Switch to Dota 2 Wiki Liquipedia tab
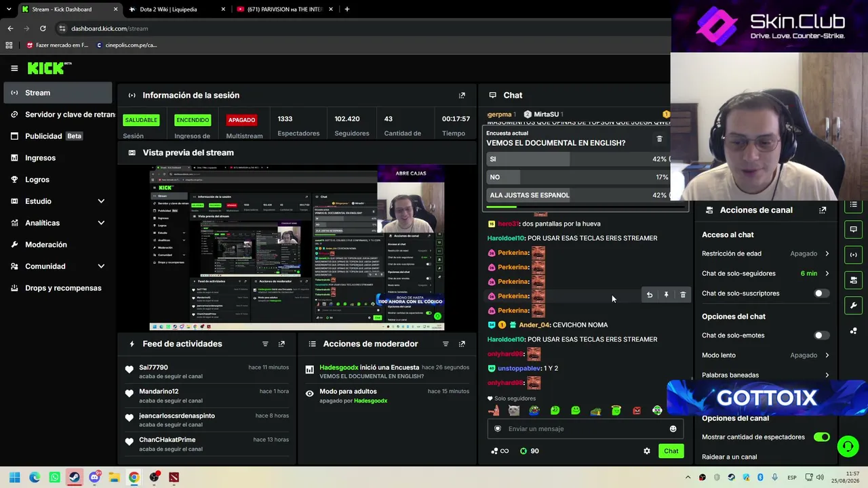Screen dimensions: 868x488 [x=176, y=9]
